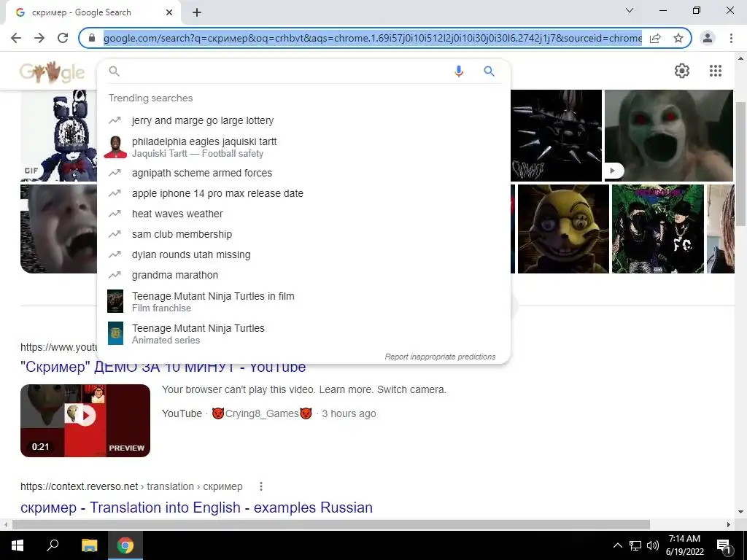Screen dimensions: 747x560
Task: Bookmark this page with the star icon
Action: point(678,38)
